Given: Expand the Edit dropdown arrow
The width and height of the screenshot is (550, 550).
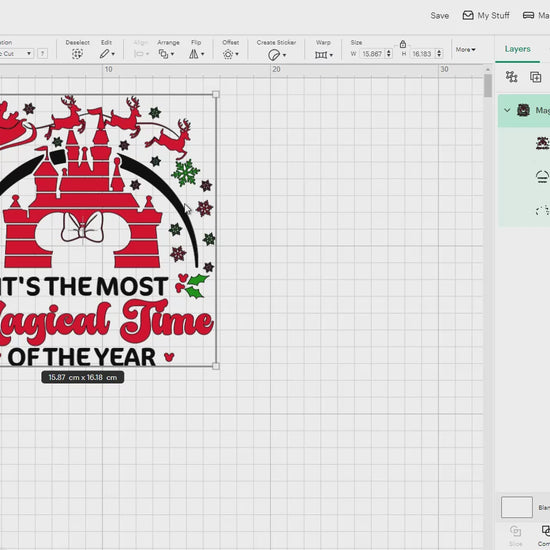Looking at the screenshot, I should point(113,54).
